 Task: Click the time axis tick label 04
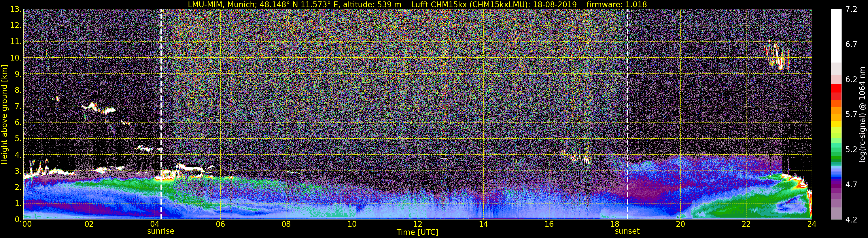tap(155, 224)
